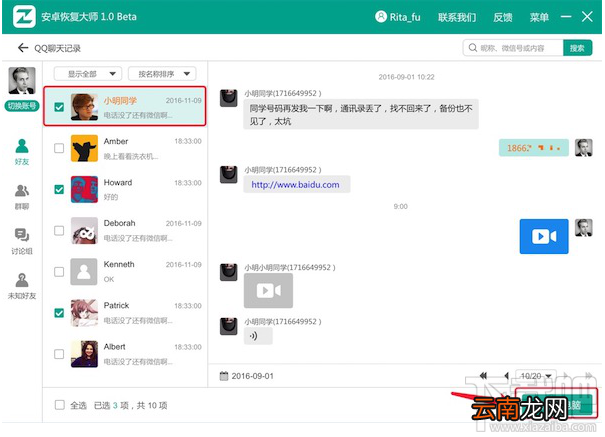Open the 反馈 feedback menu item
The width and height of the screenshot is (605, 437).
click(503, 17)
